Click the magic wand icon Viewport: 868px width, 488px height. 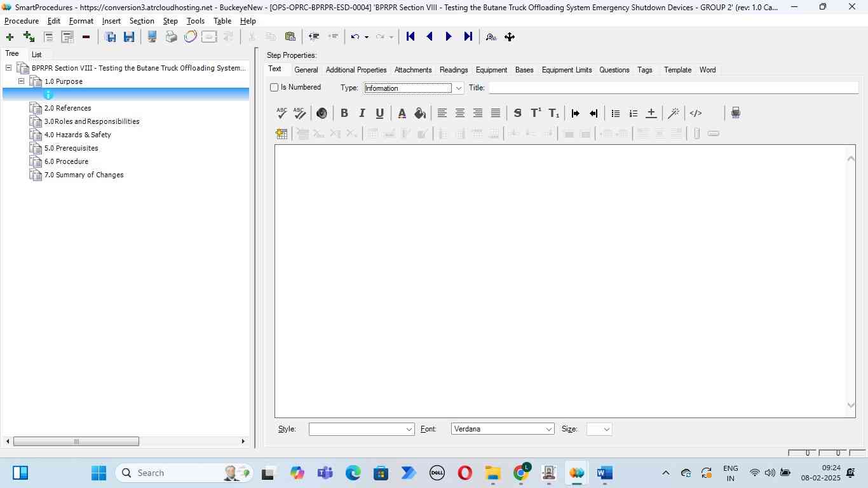click(674, 113)
